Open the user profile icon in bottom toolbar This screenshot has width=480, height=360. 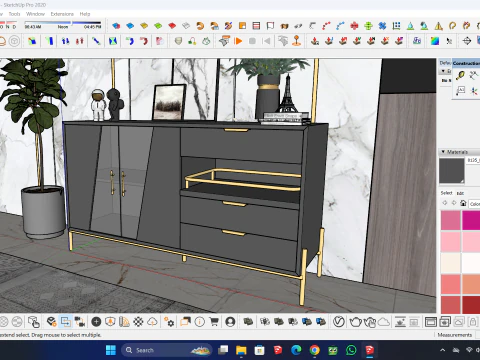click(230, 322)
